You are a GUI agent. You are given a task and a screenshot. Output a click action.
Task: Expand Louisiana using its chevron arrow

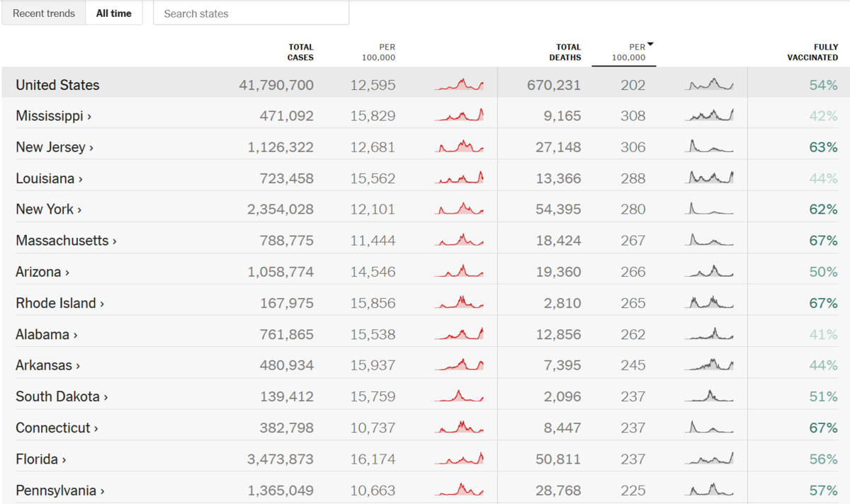click(81, 179)
